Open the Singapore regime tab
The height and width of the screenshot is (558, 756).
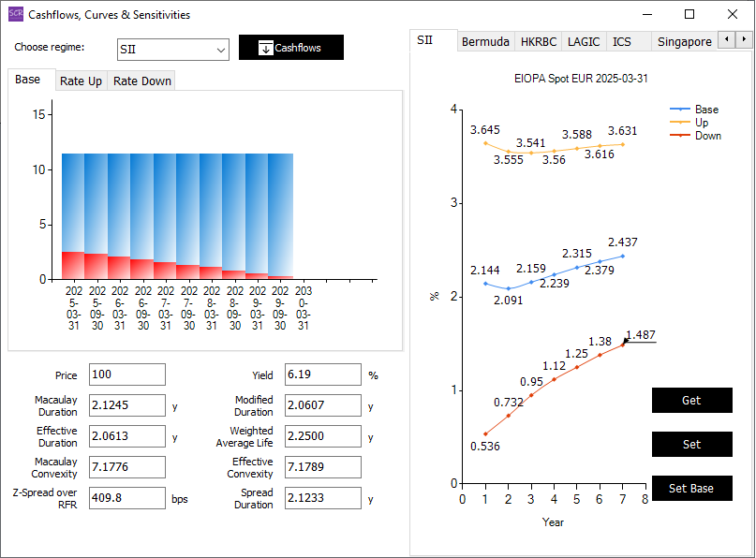pos(684,42)
